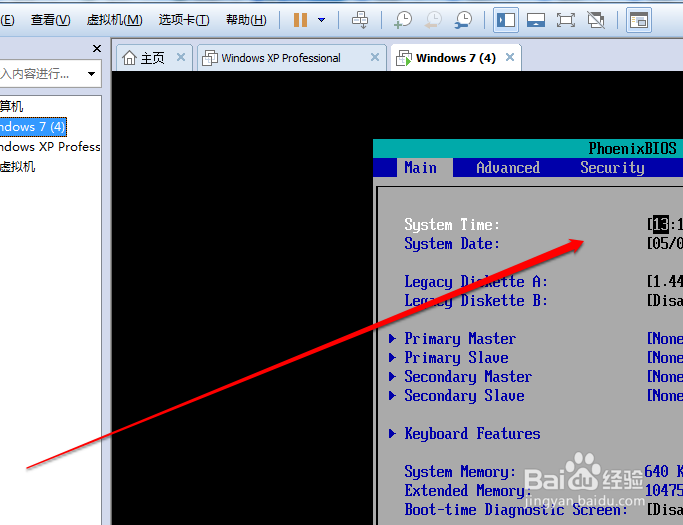The width and height of the screenshot is (683, 525).
Task: Select the Main BIOS menu tab
Action: coord(420,168)
